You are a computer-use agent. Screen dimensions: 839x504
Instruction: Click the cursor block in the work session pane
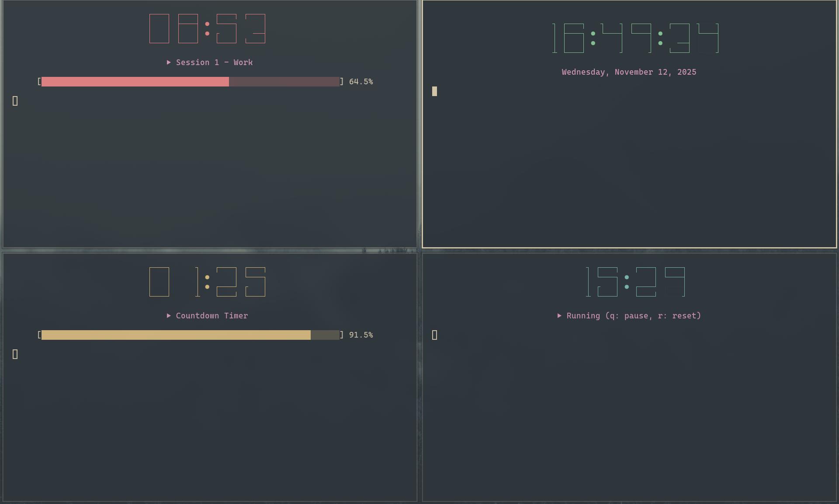click(15, 101)
